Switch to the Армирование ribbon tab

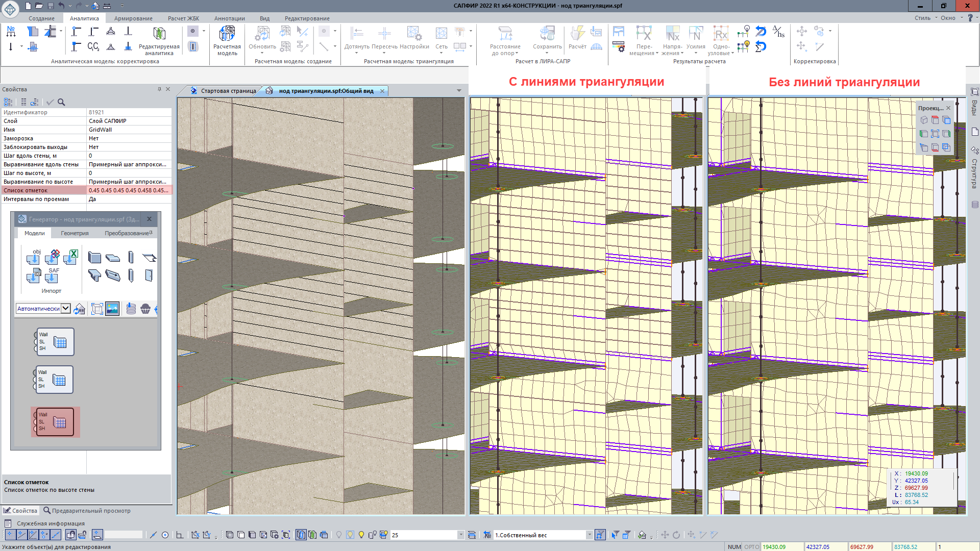click(x=133, y=18)
